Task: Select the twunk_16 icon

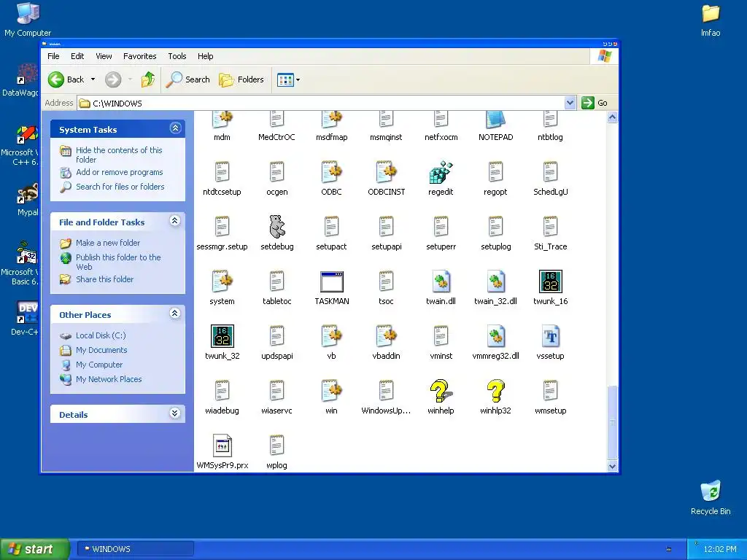Action: [550, 281]
